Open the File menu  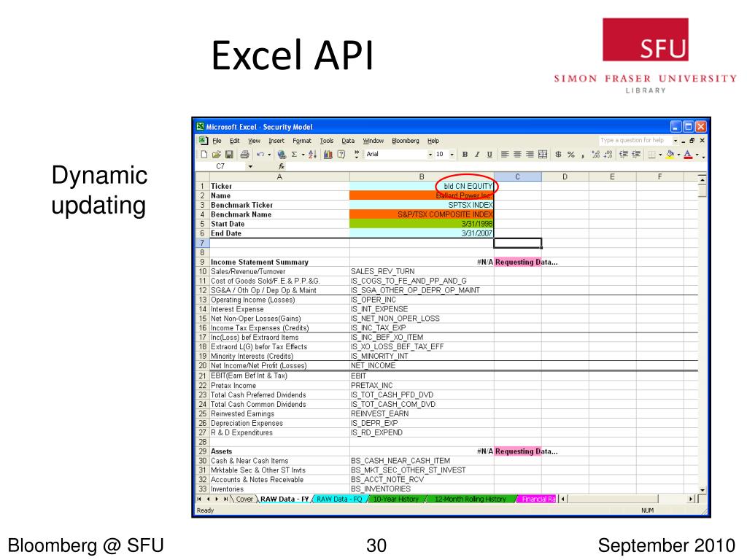tap(217, 141)
